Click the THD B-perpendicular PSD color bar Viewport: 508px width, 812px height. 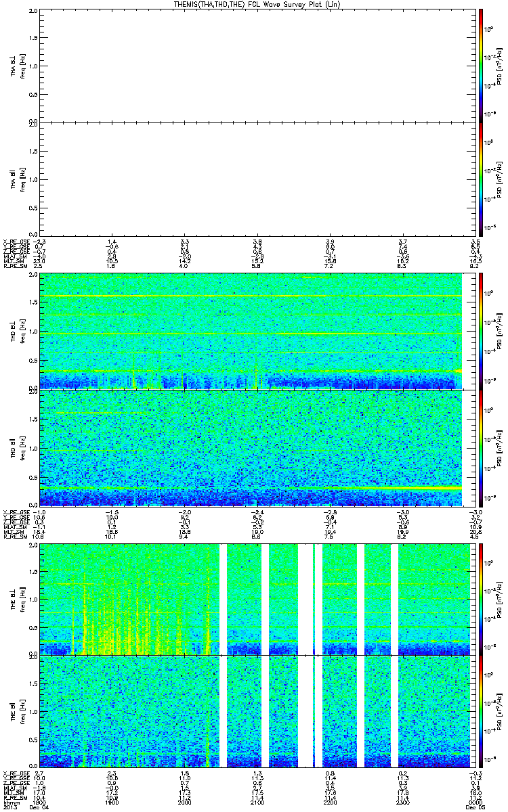click(481, 332)
